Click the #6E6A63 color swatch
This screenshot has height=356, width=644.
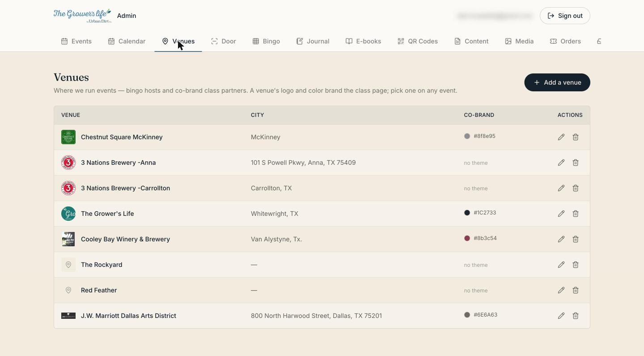(x=467, y=315)
